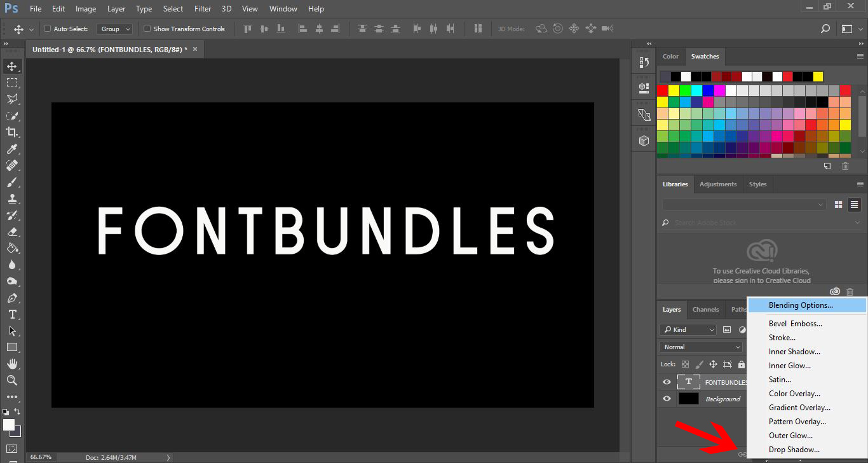Open the layer filter Kind dropdown
Viewport: 868px width, 463px height.
[x=688, y=329]
